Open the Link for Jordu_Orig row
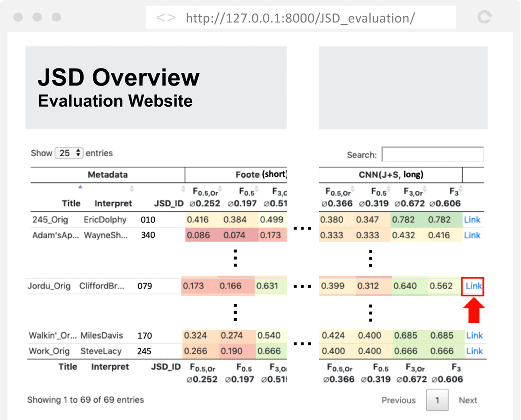Image resolution: width=521 pixels, height=420 pixels. (x=474, y=286)
